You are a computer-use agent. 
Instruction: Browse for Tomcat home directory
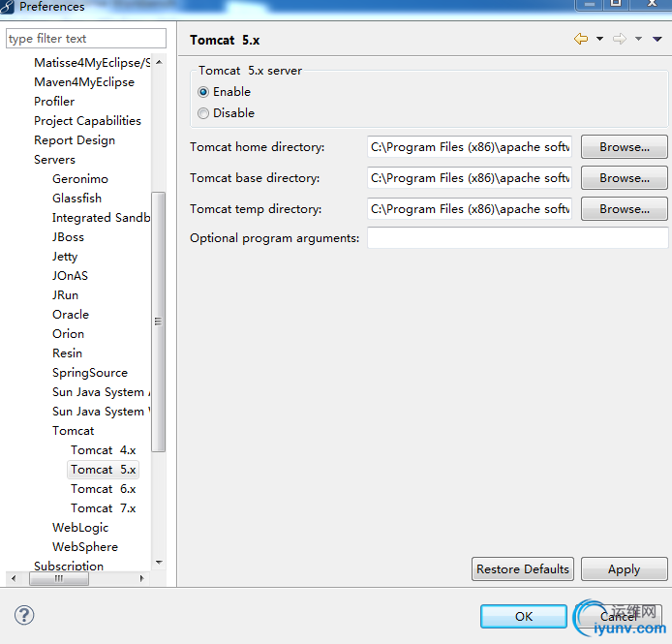click(624, 147)
